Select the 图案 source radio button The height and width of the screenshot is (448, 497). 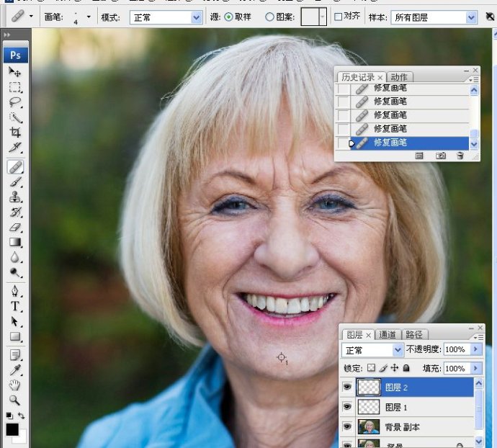(269, 17)
